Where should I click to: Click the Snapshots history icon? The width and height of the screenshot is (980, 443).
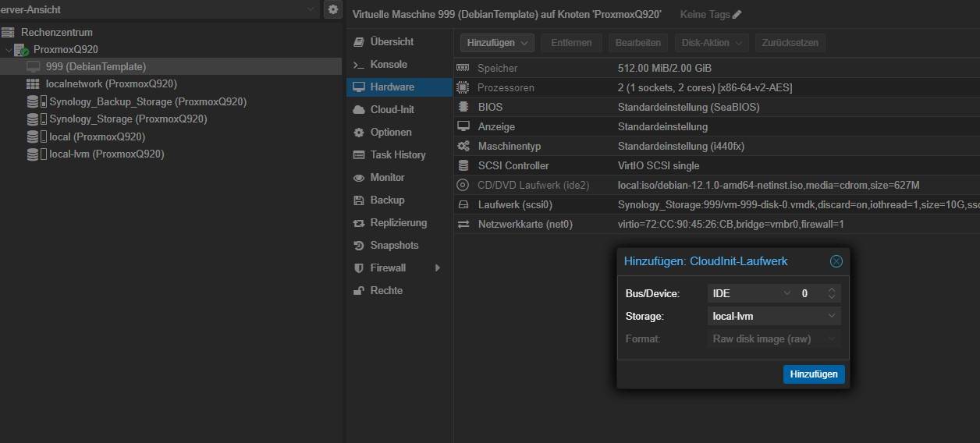[x=359, y=246]
